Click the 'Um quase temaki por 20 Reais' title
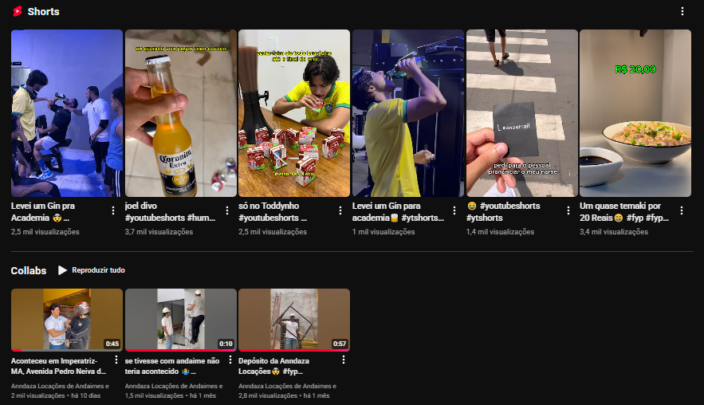 pyautogui.click(x=625, y=210)
